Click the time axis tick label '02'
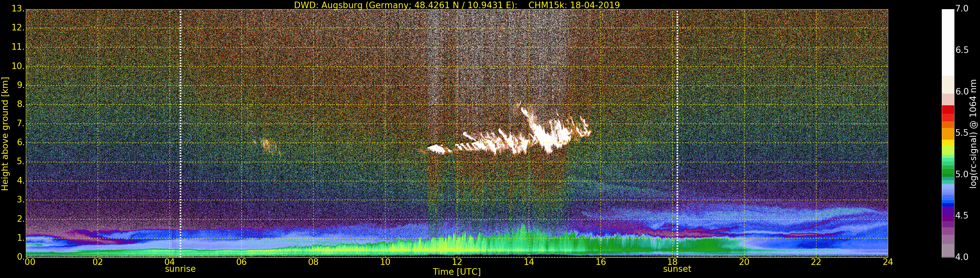The height and width of the screenshot is (278, 980). pyautogui.click(x=98, y=262)
